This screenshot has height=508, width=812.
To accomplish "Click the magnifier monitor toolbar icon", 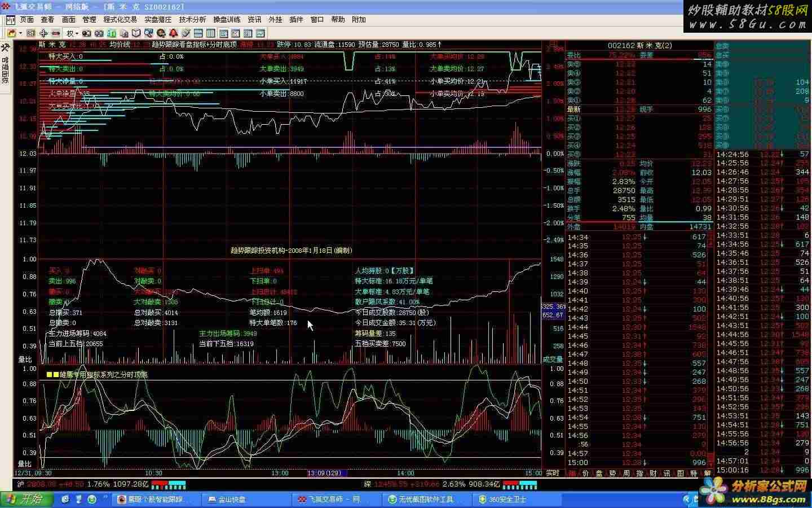I will [149, 33].
